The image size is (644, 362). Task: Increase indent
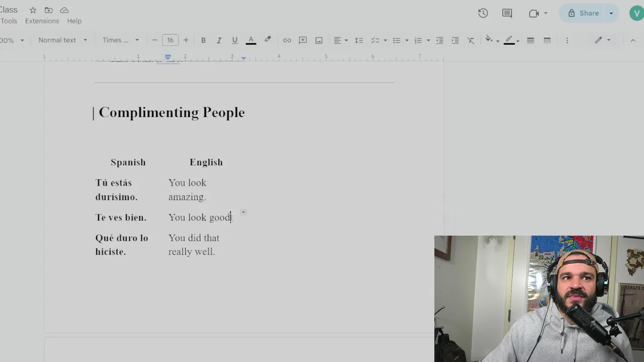(455, 40)
